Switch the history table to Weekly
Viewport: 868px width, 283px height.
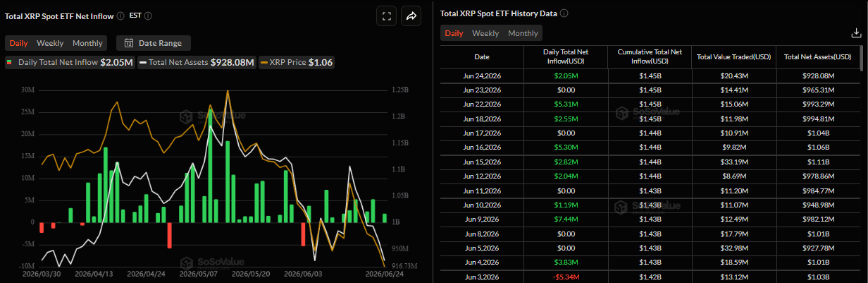coord(485,33)
